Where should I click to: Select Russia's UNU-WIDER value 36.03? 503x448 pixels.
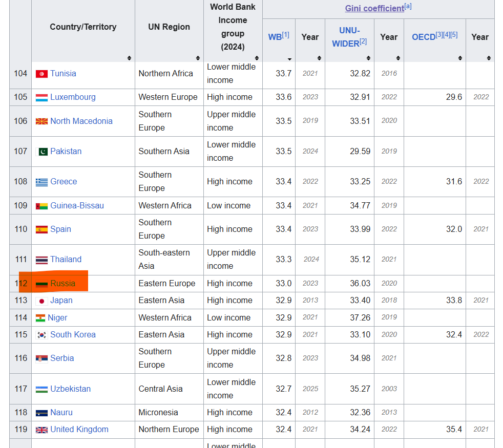[360, 284]
